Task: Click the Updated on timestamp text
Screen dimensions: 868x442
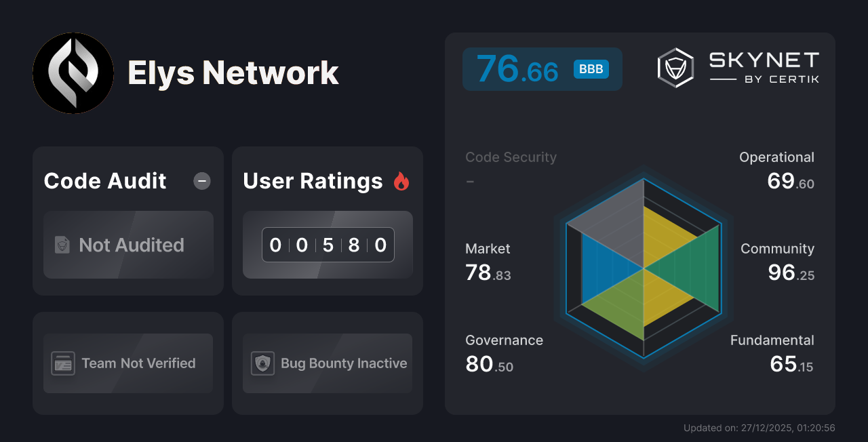Action: point(759,428)
